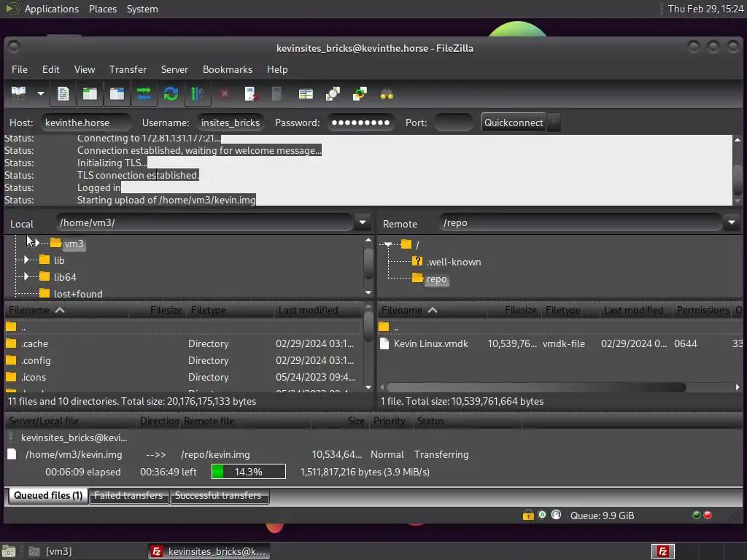Select .config directory in local list
The image size is (747, 560).
183,360
